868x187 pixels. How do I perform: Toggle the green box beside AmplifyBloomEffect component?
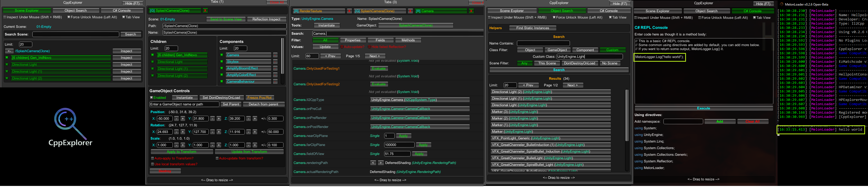click(222, 68)
